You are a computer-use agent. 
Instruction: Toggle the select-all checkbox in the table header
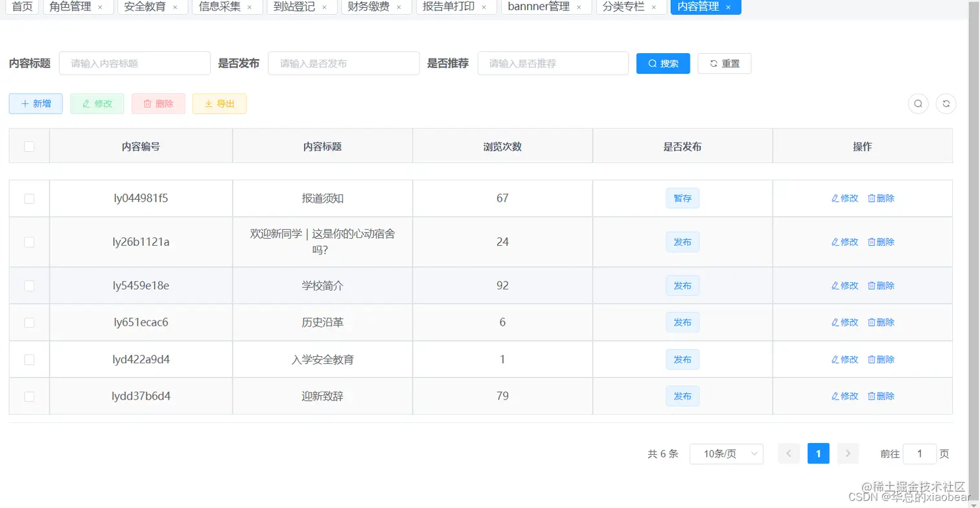29,146
